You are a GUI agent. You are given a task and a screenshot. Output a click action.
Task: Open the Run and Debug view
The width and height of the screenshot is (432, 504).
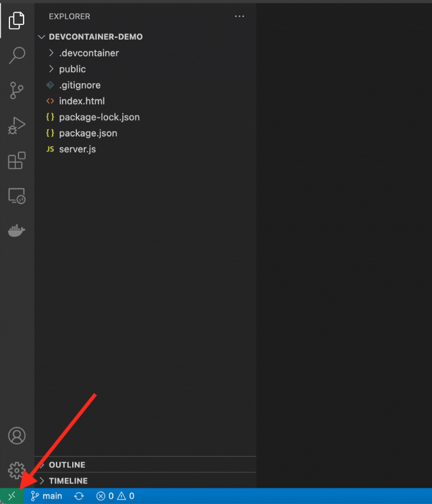(17, 126)
